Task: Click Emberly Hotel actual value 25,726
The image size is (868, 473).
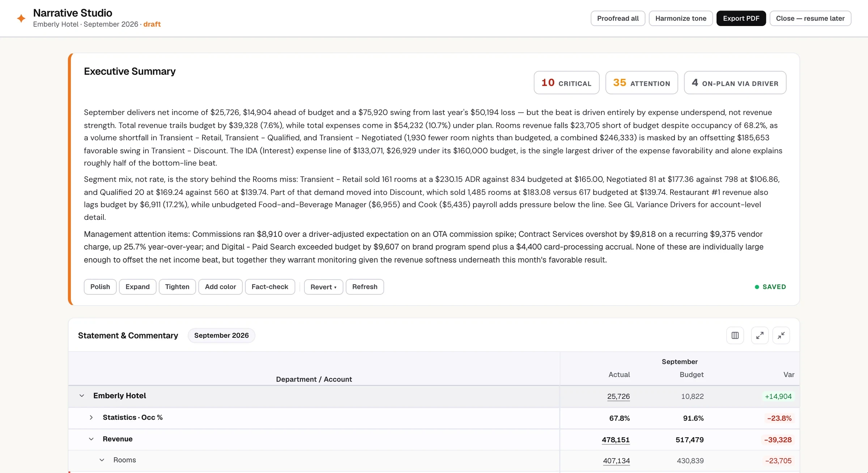Action: coord(618,396)
